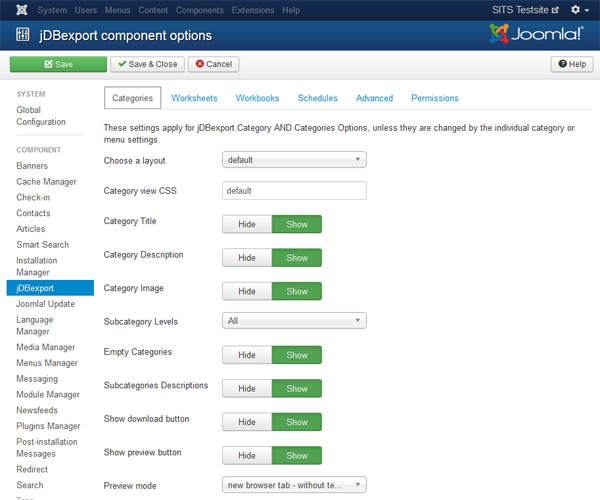
Task: Set Category Title to Hide
Action: pos(246,224)
